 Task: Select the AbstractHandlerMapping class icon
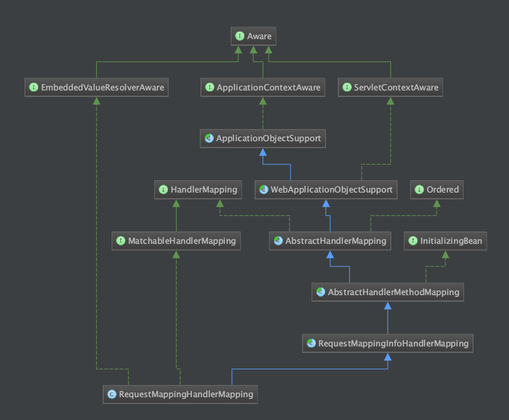278,241
